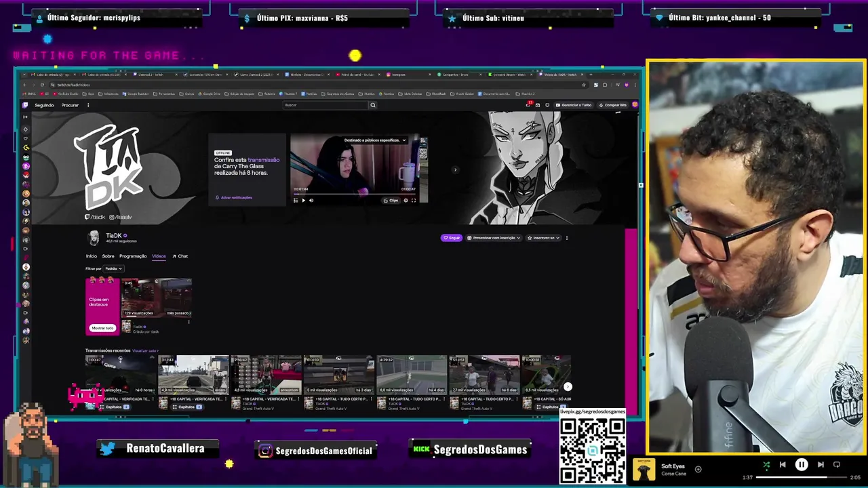Switch to the Programação channel tab
This screenshot has width=868, height=488.
[133, 256]
